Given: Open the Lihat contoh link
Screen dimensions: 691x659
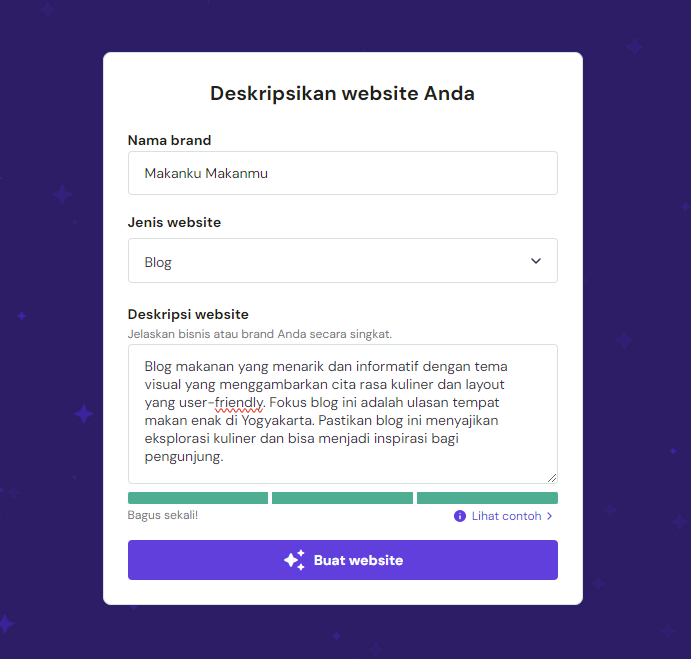Looking at the screenshot, I should click(507, 516).
